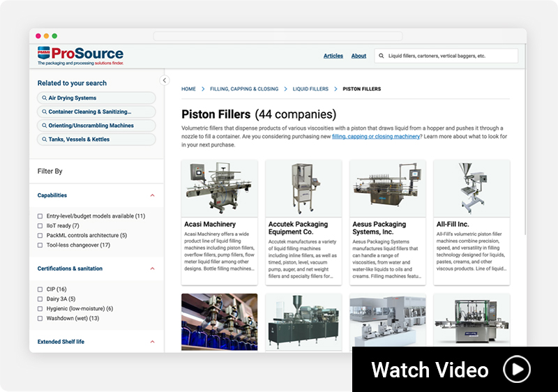
Task: Check the IIoT ready filter
Action: click(40, 226)
